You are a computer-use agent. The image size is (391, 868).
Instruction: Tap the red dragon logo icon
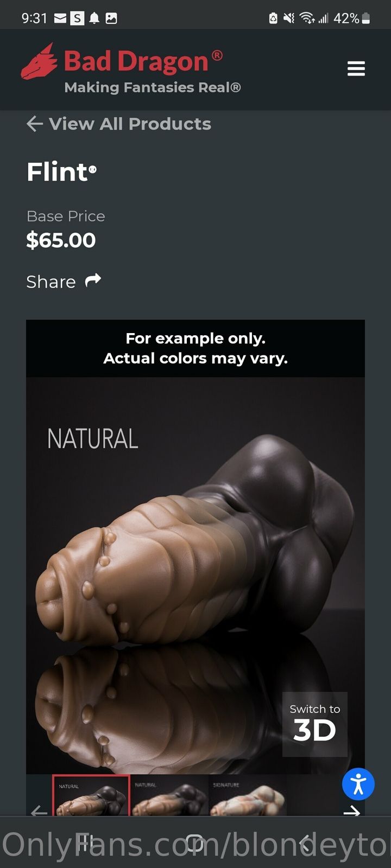click(x=39, y=61)
